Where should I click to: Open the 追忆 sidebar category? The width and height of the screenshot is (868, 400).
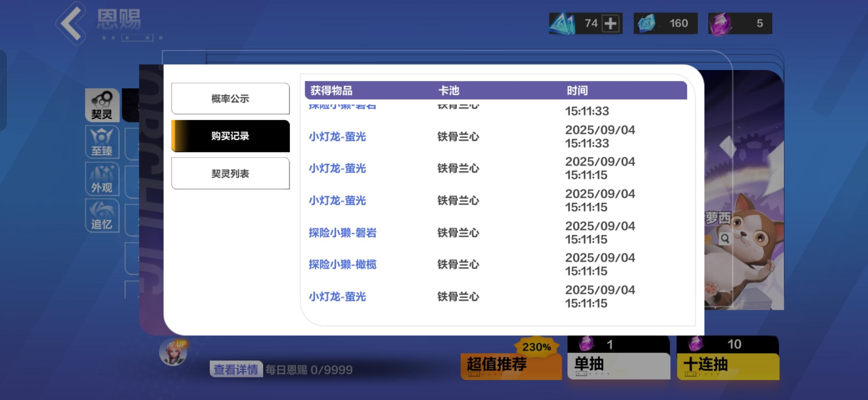coord(102,216)
